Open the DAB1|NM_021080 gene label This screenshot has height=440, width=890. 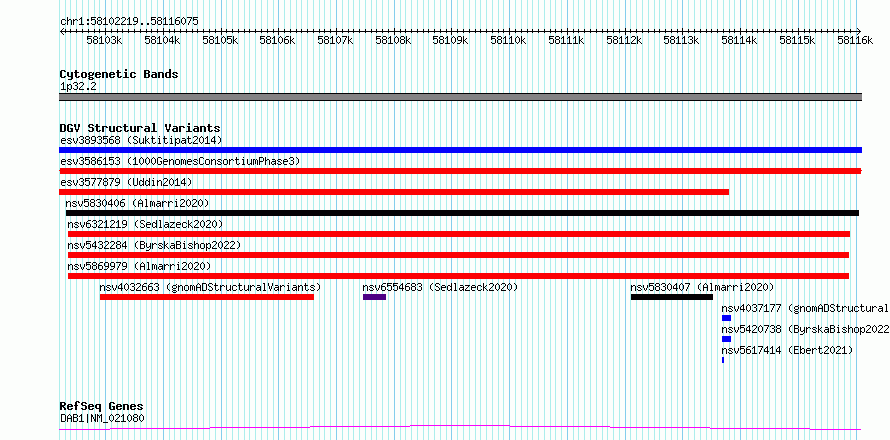[x=102, y=419]
